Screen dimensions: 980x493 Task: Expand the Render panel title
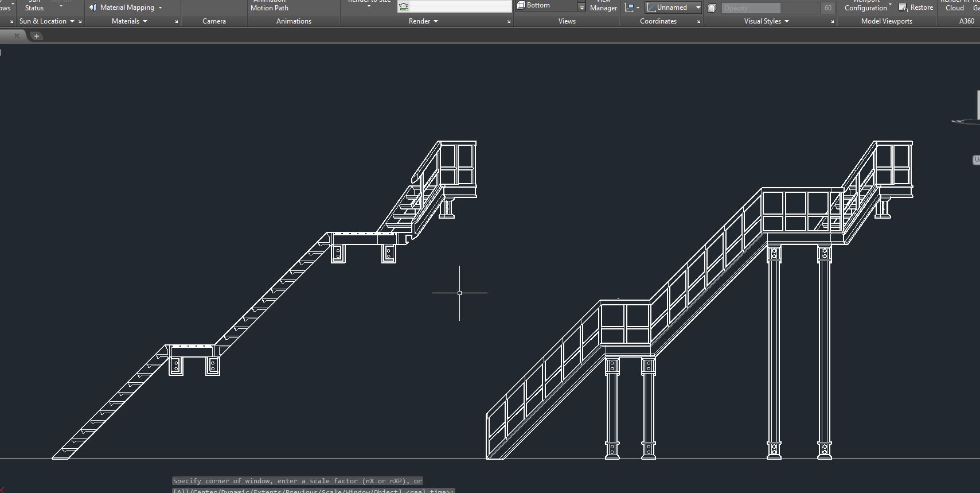coord(423,21)
